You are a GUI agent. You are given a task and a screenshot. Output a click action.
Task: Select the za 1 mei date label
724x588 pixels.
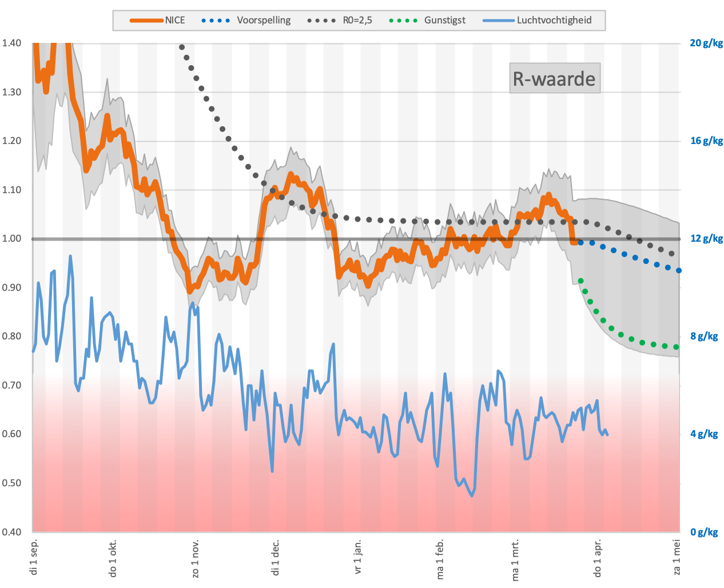677,556
